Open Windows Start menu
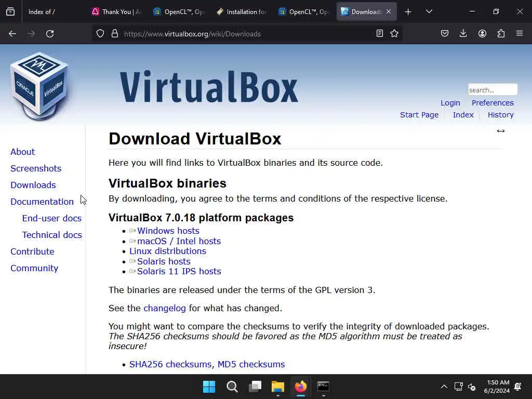532x399 pixels. [x=209, y=387]
